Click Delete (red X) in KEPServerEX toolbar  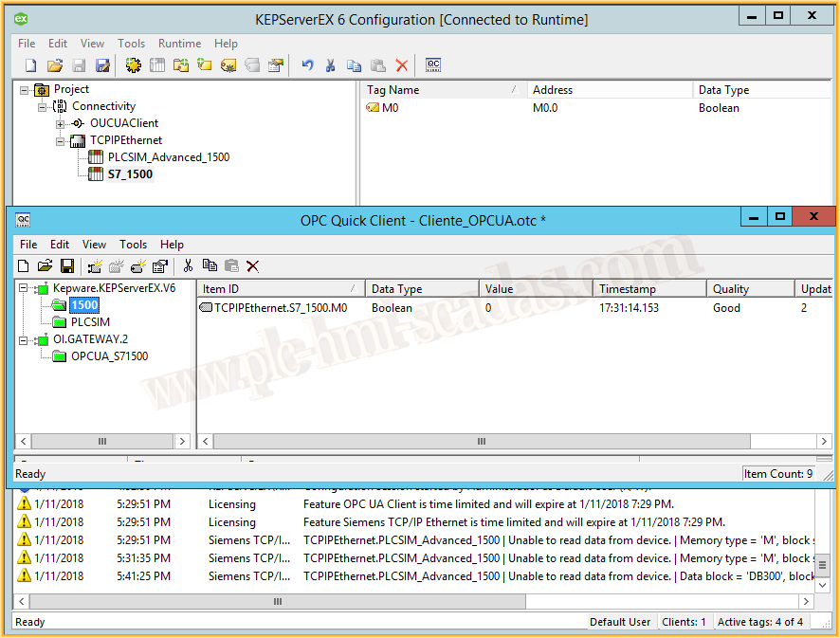point(402,65)
